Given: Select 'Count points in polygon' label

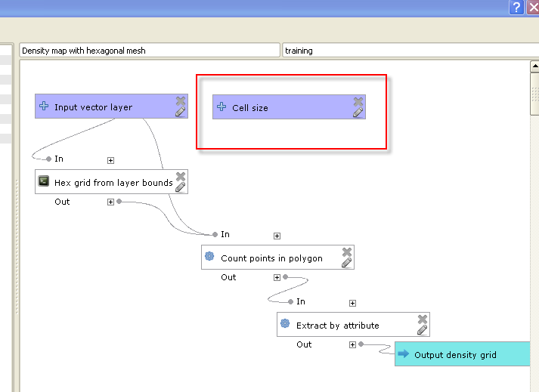Looking at the screenshot, I should [271, 258].
